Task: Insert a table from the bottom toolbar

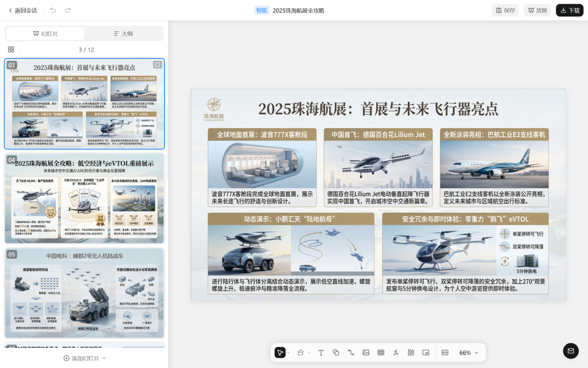Action: point(380,352)
